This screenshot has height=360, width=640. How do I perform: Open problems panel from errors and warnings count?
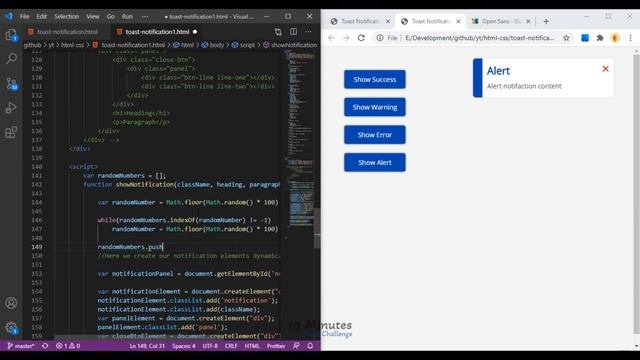coord(68,346)
